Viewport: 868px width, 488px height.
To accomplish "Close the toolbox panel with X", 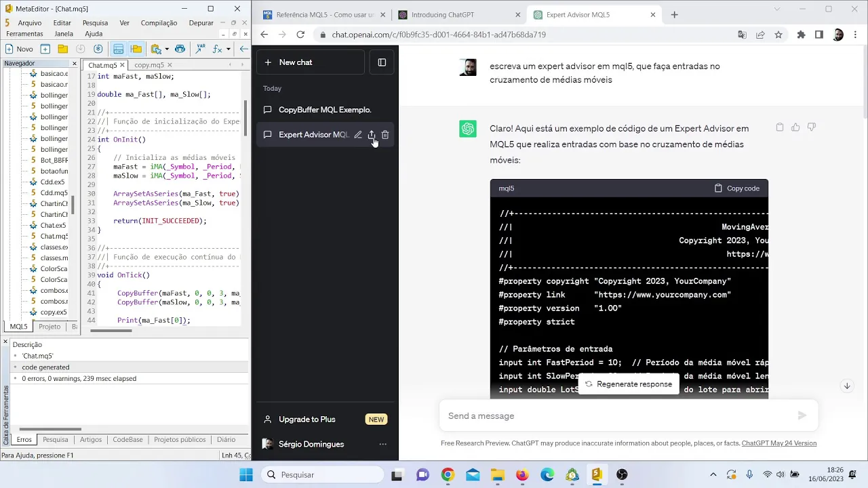I will [x=5, y=342].
